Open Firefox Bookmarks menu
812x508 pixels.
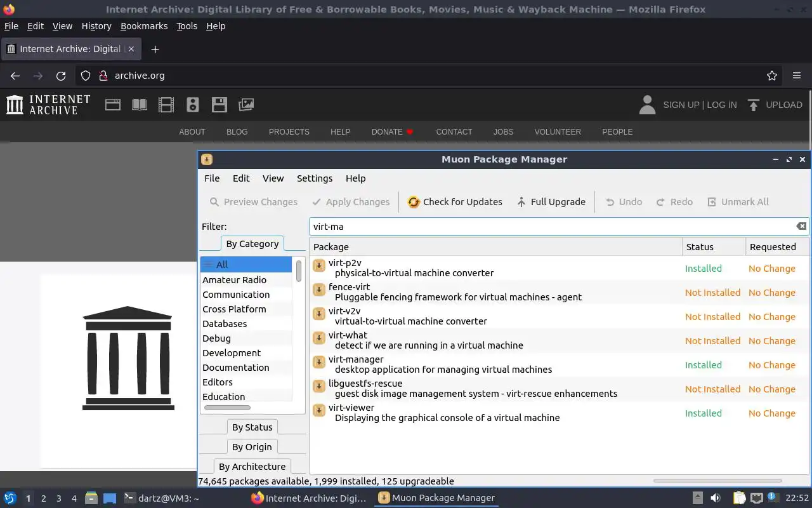(x=144, y=26)
